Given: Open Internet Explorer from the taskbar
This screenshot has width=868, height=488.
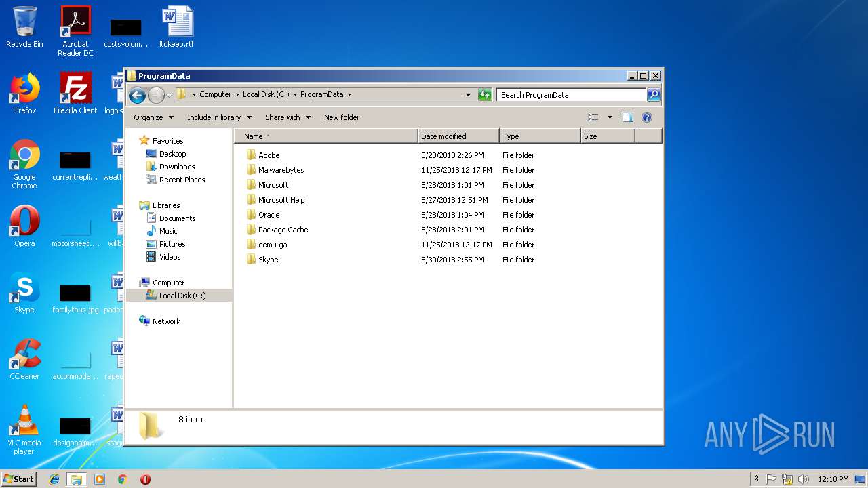Looking at the screenshot, I should 54,479.
